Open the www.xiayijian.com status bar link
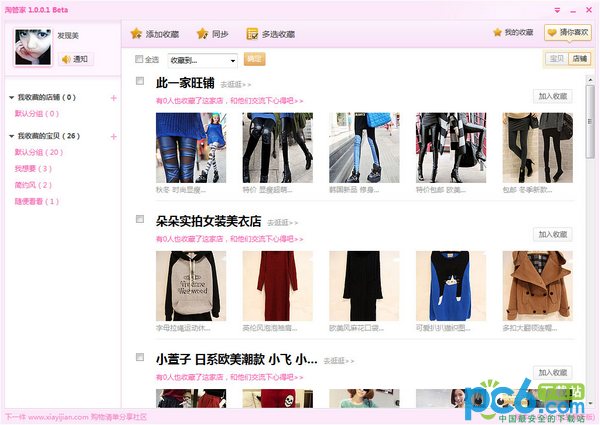 coord(58,417)
